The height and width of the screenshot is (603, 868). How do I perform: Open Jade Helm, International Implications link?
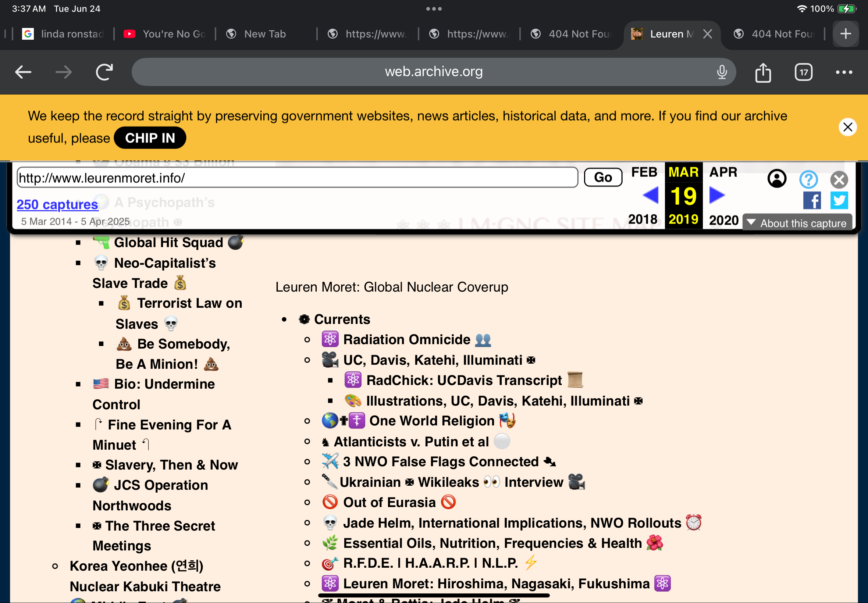pyautogui.click(x=512, y=523)
